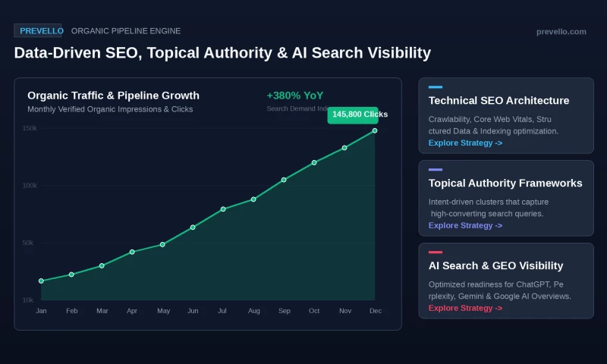Click the Jan data point on chart

tap(41, 281)
